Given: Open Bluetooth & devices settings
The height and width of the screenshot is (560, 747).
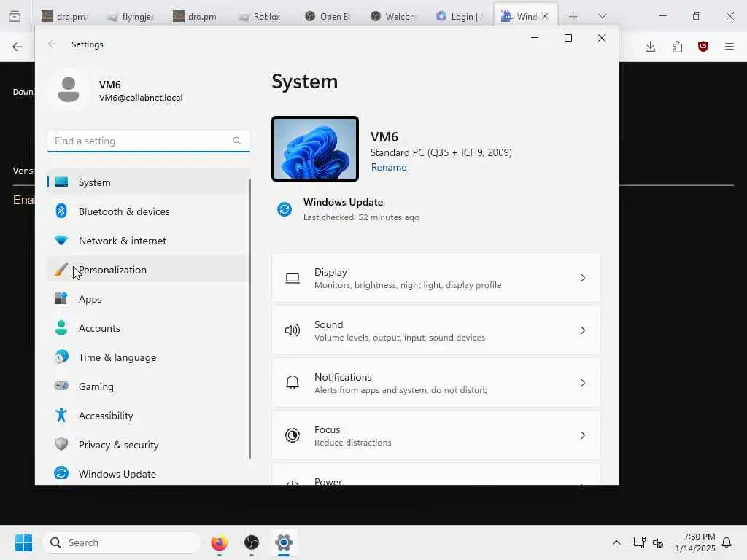Looking at the screenshot, I should click(x=148, y=211).
